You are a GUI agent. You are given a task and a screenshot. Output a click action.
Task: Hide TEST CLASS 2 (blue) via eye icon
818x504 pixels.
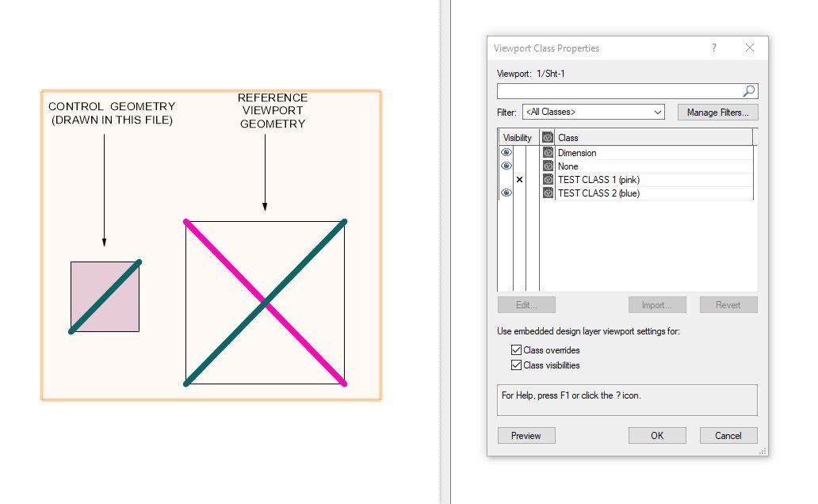[x=506, y=193]
